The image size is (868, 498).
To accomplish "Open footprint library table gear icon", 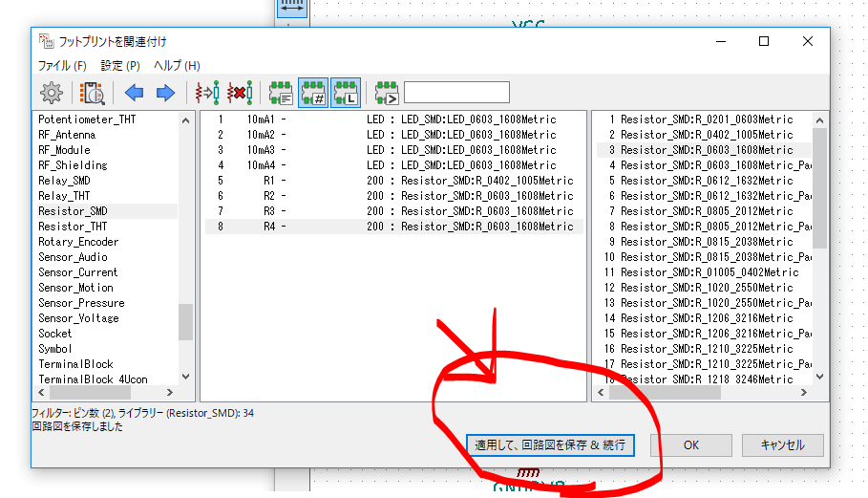I will [52, 93].
